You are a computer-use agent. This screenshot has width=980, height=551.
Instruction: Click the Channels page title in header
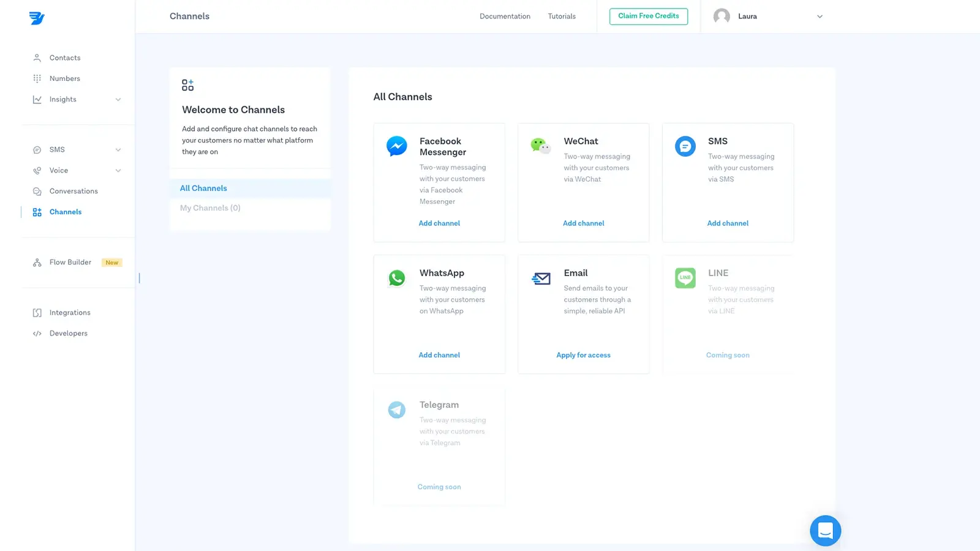(x=189, y=17)
